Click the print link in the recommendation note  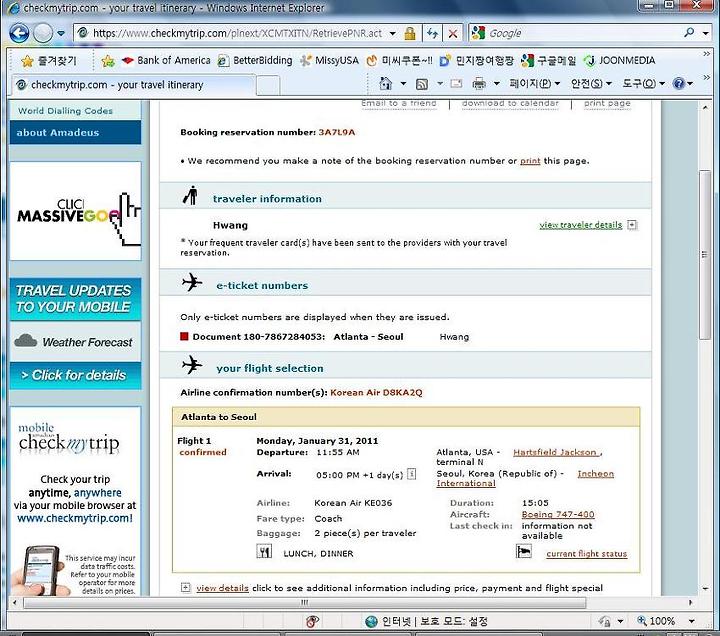(530, 161)
